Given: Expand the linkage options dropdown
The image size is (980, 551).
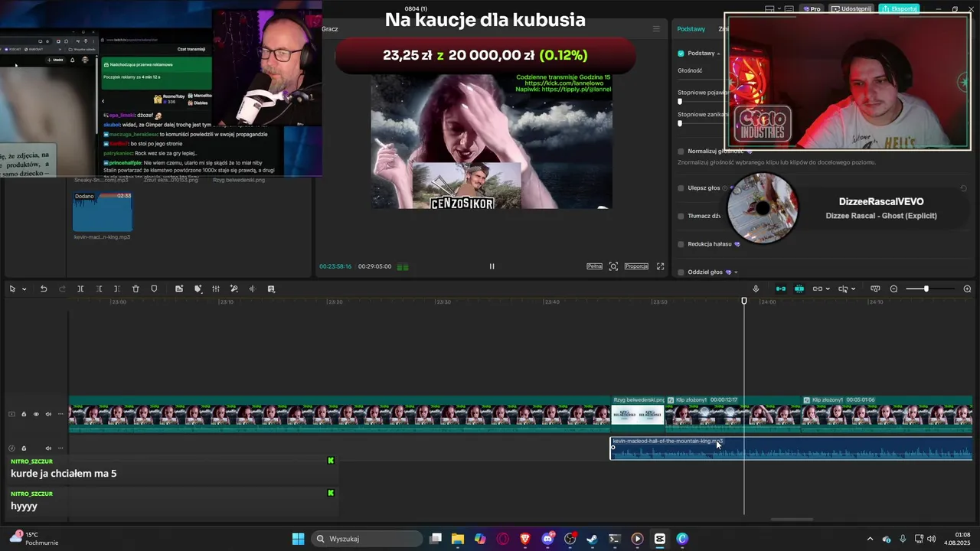Looking at the screenshot, I should [x=828, y=289].
